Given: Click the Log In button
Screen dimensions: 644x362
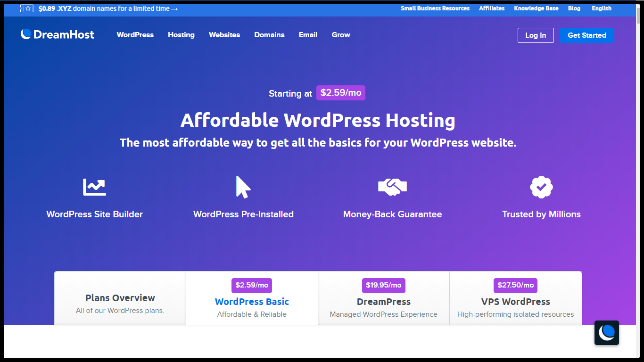Looking at the screenshot, I should pos(536,35).
